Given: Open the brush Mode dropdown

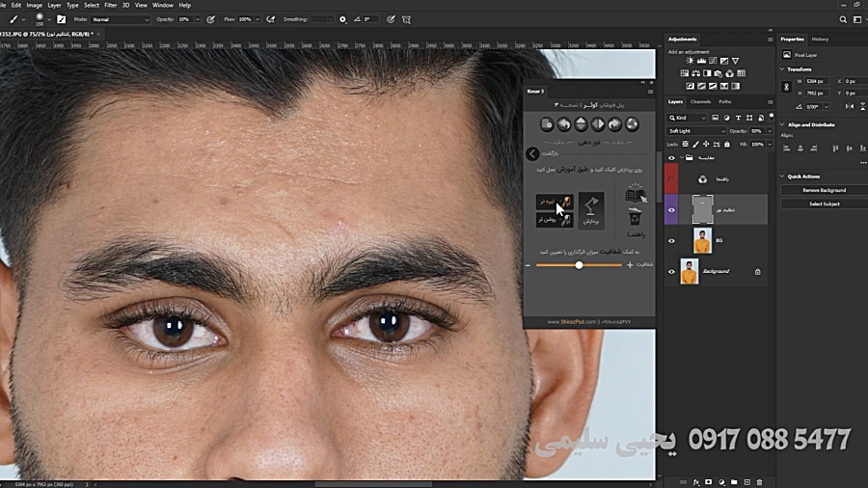Looking at the screenshot, I should click(x=121, y=19).
